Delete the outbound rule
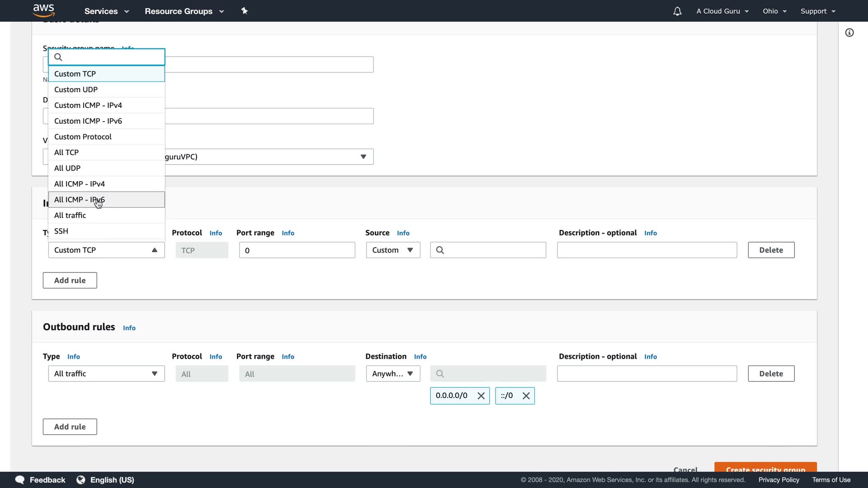Image resolution: width=868 pixels, height=488 pixels. [x=771, y=374]
